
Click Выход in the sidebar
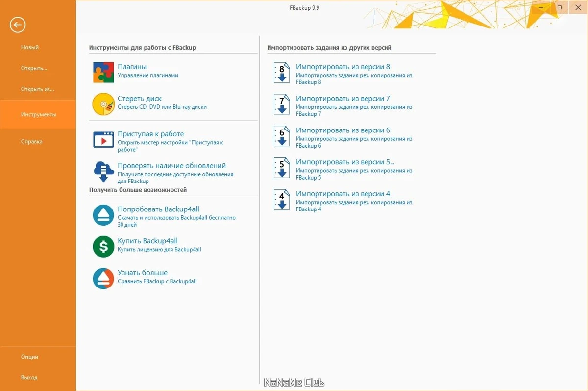(29, 378)
